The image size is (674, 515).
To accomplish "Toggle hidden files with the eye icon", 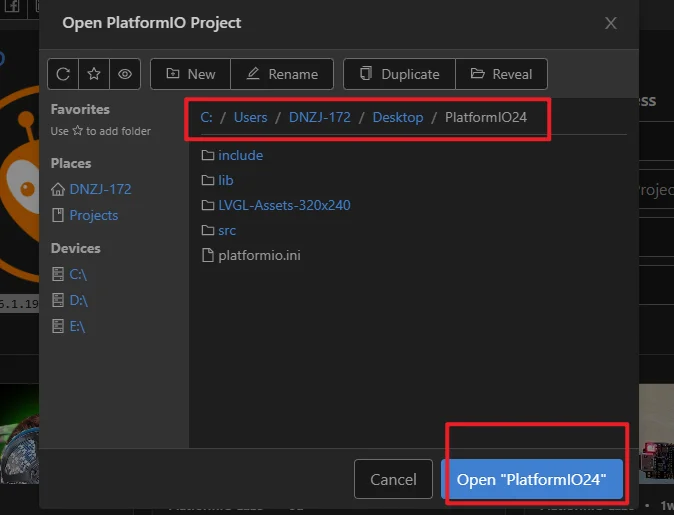I will pos(125,74).
